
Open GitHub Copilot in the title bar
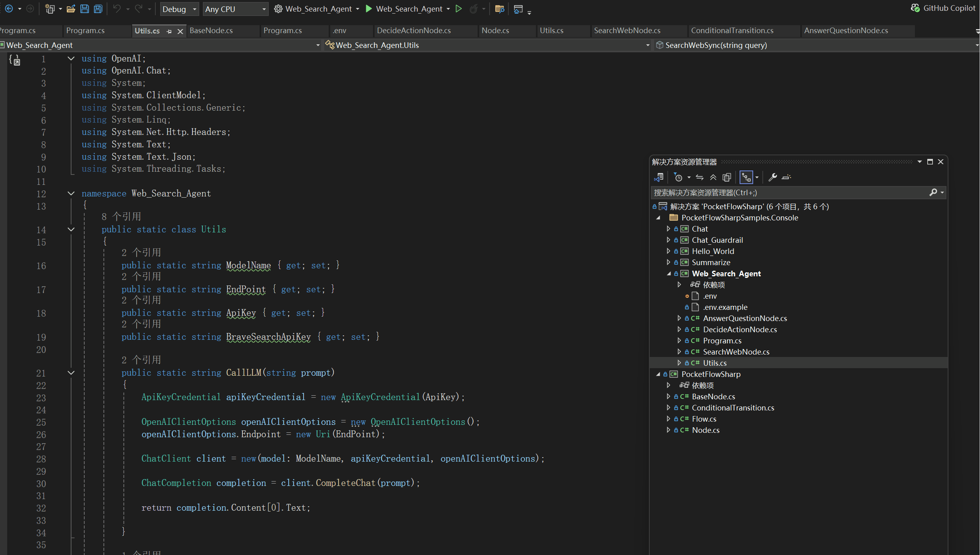943,8
